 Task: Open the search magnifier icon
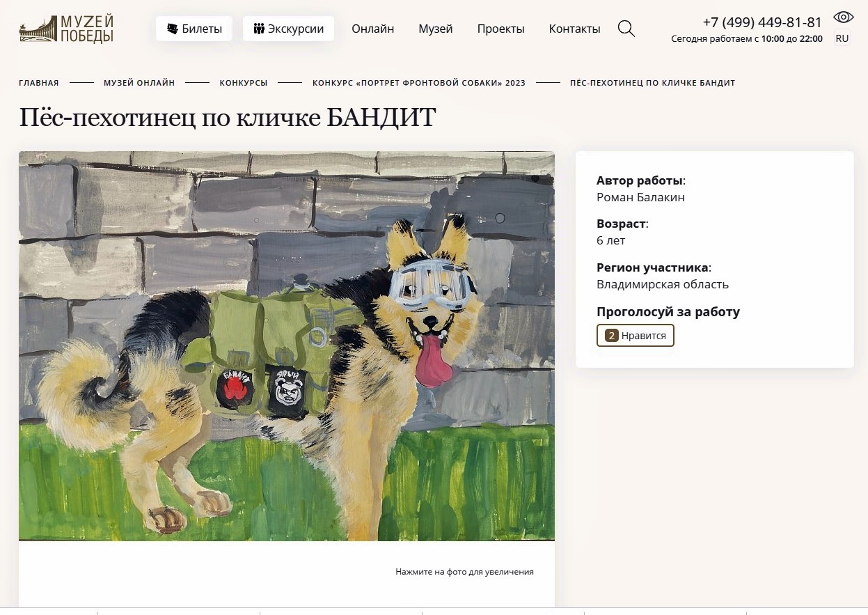click(626, 29)
